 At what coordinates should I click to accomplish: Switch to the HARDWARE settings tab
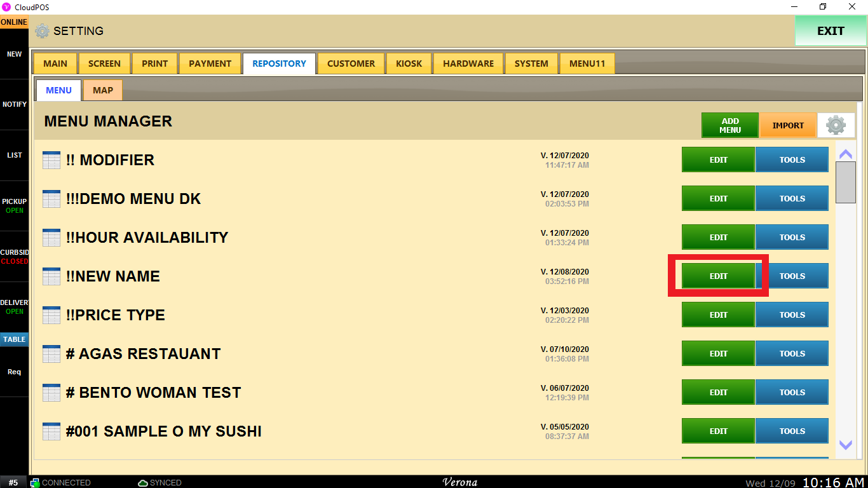[468, 64]
